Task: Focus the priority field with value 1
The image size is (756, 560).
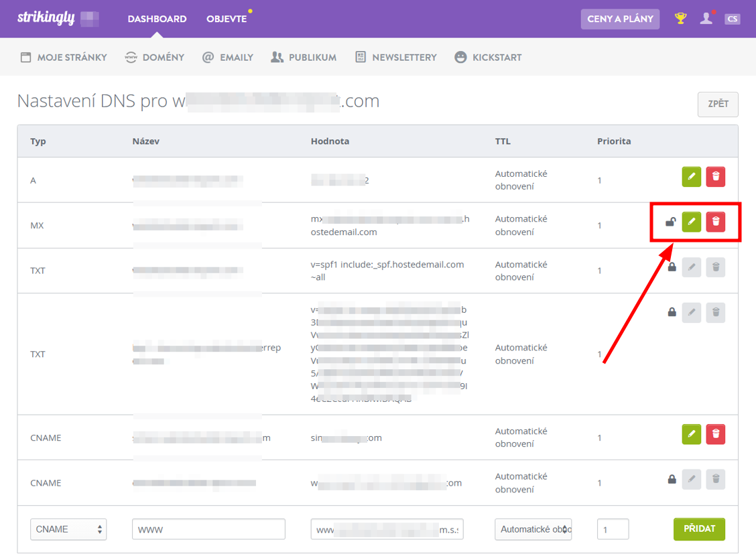Action: pyautogui.click(x=613, y=529)
